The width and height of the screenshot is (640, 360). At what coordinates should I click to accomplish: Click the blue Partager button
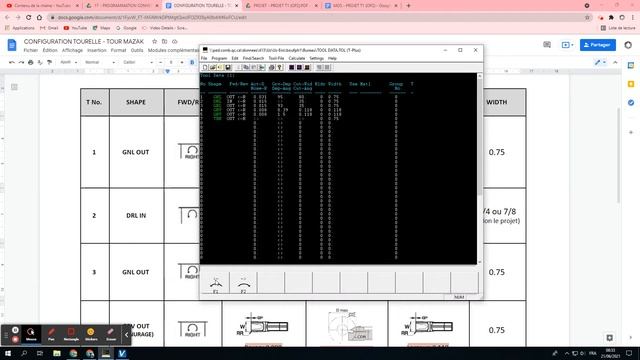(x=598, y=45)
